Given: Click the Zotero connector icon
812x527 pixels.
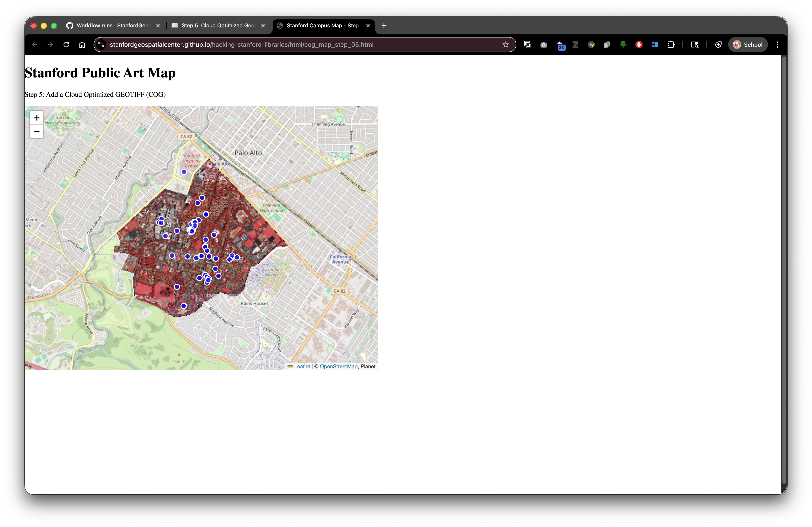Looking at the screenshot, I should [x=575, y=44].
